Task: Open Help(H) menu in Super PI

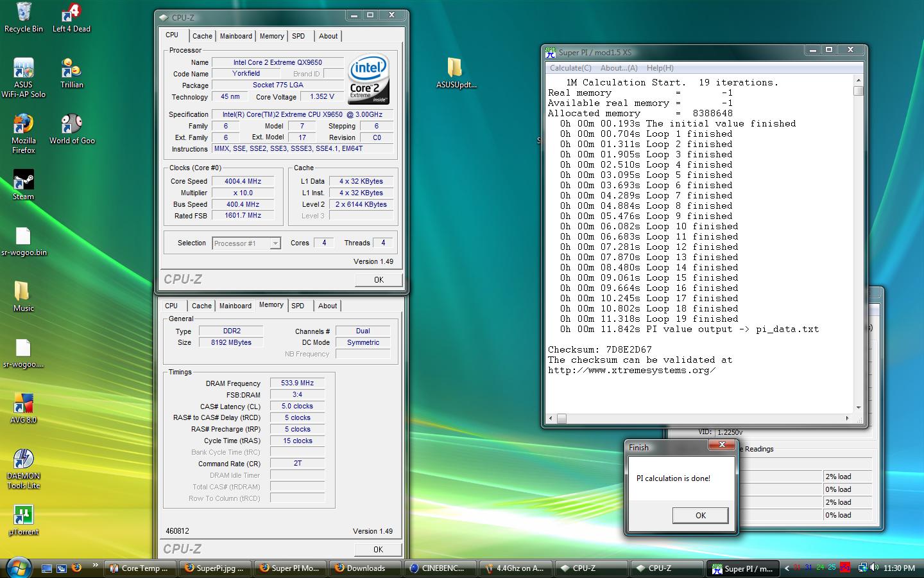Action: click(x=660, y=68)
